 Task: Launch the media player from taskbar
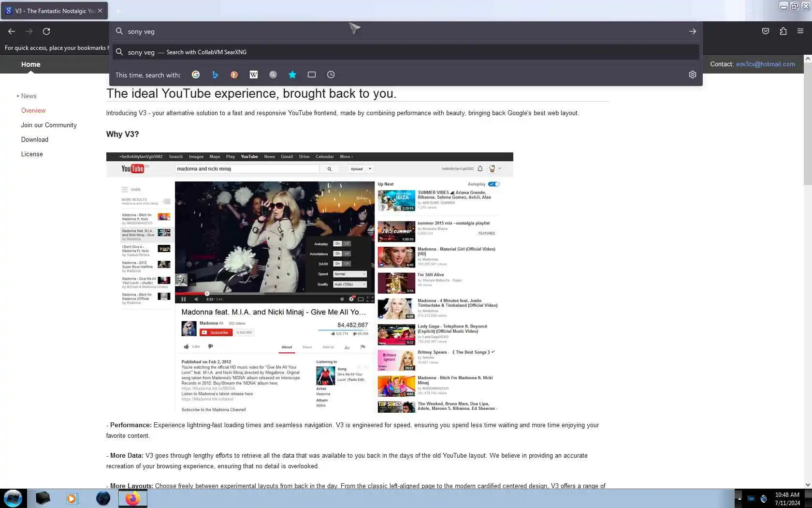72,498
